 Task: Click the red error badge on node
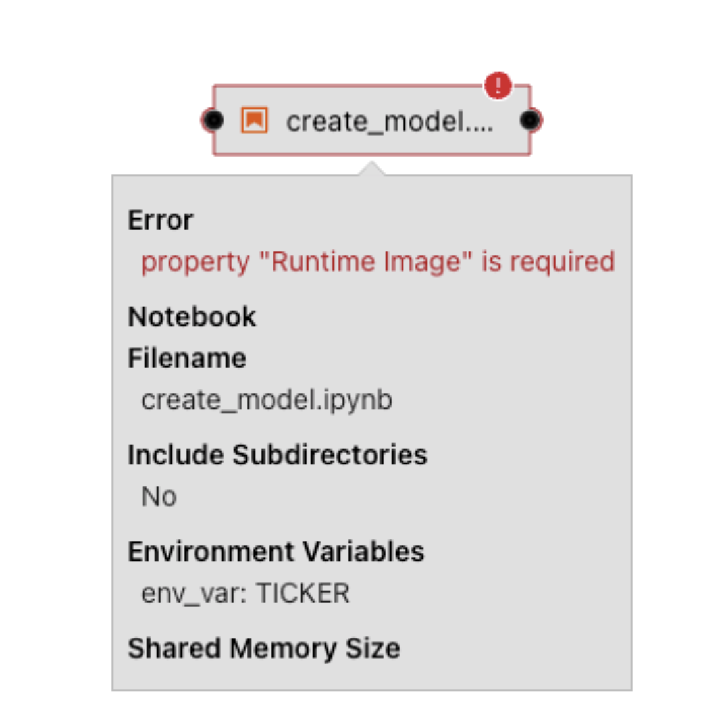[x=498, y=86]
